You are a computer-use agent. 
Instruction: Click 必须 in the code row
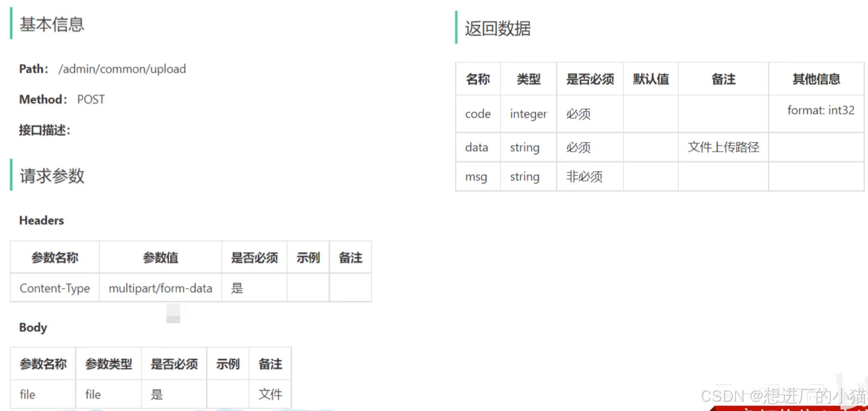tap(579, 114)
